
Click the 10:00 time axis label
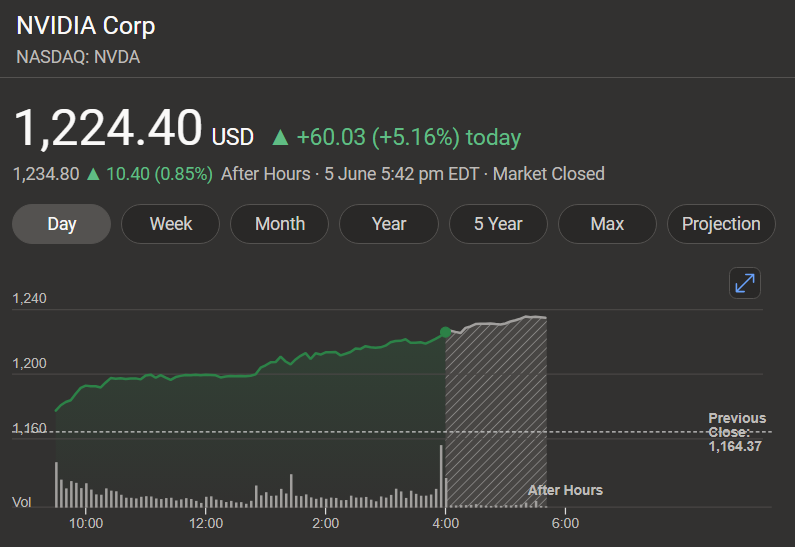pos(86,523)
